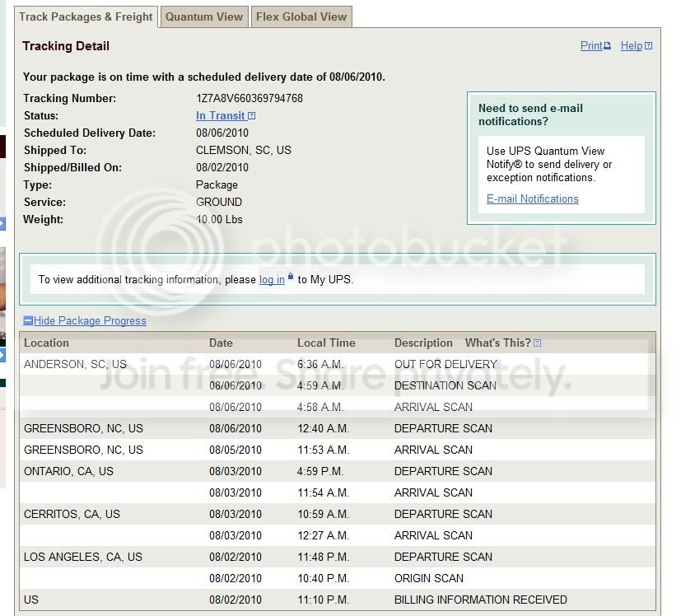The width and height of the screenshot is (681, 616).
Task: Click the Scheduled Delivery Date value 08/06/2010
Action: (222, 133)
